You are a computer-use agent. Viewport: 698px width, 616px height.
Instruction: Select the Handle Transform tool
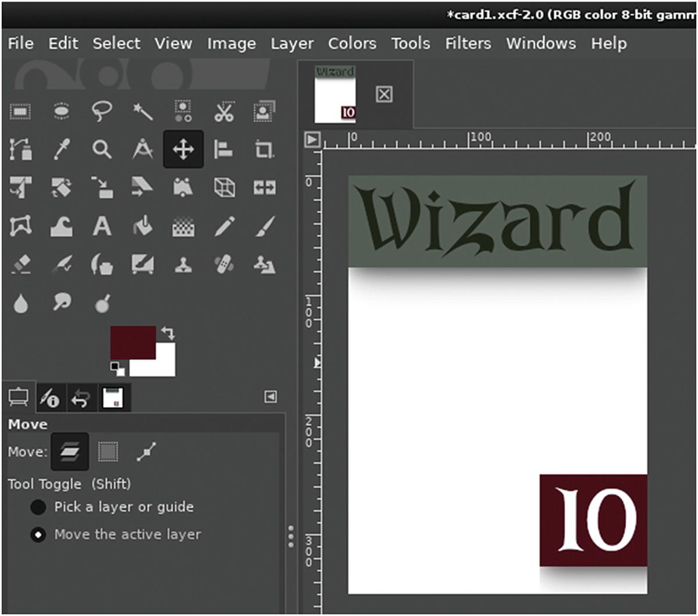tap(183, 187)
